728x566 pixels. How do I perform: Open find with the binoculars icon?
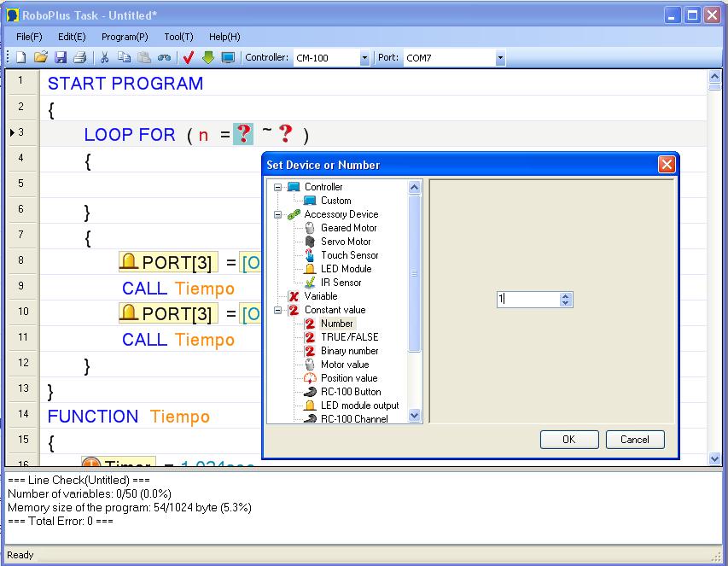pos(165,57)
